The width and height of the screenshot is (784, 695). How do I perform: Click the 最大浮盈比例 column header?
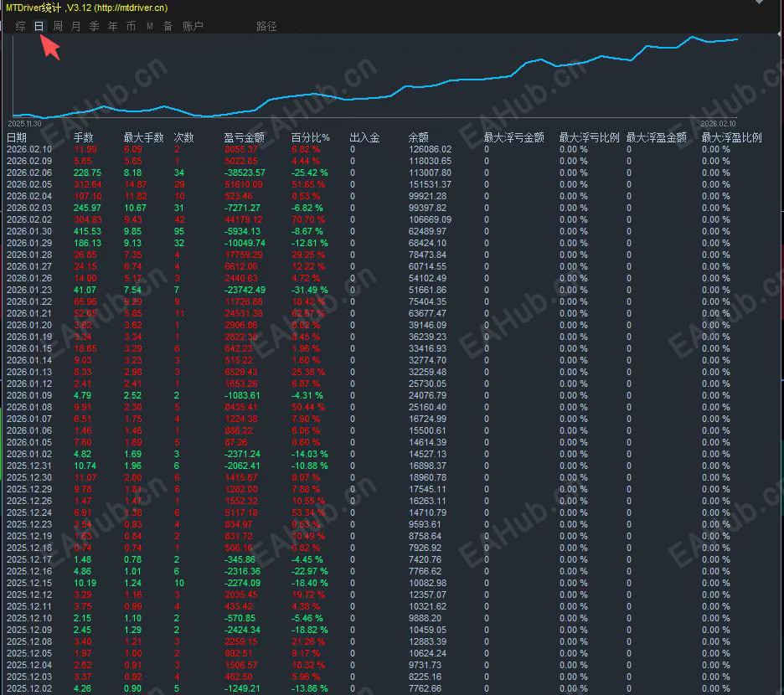tap(731, 137)
